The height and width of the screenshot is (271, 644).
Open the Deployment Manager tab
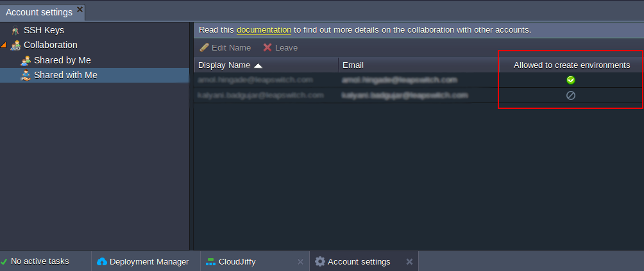click(x=149, y=261)
